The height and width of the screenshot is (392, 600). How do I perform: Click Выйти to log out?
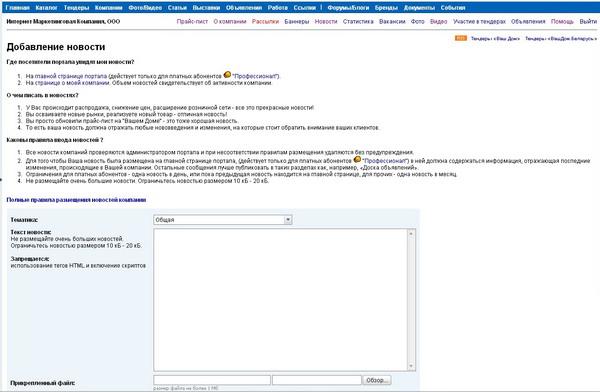click(588, 21)
